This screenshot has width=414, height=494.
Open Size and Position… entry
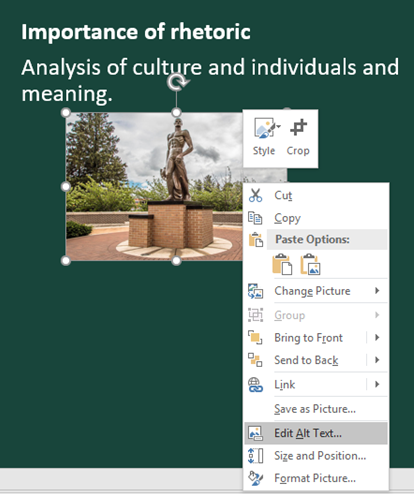coord(316,456)
